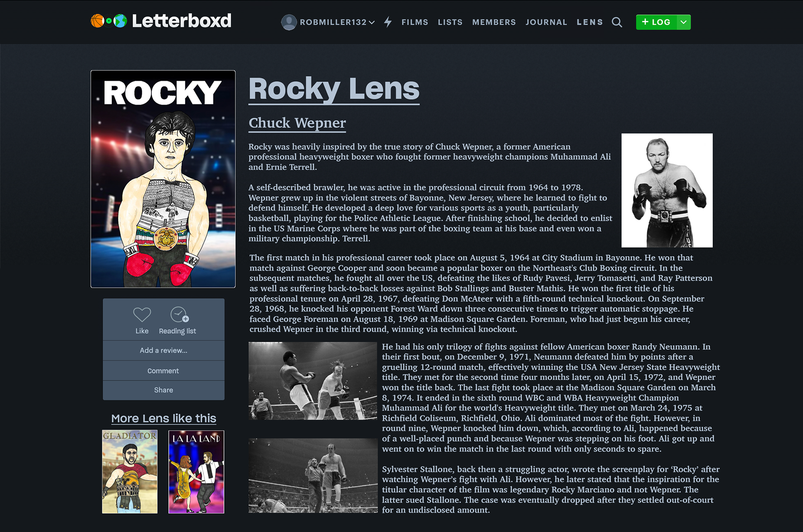Click the green + LOG button

(x=656, y=22)
